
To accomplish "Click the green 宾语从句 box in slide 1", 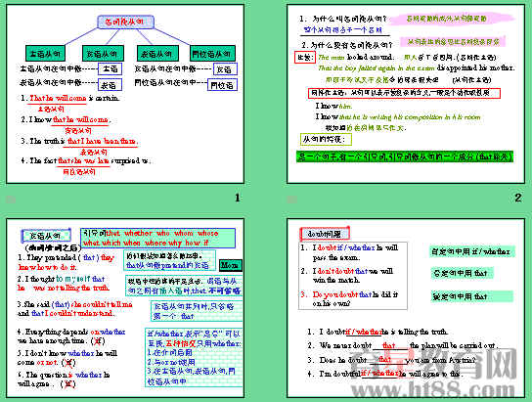I will coord(103,53).
